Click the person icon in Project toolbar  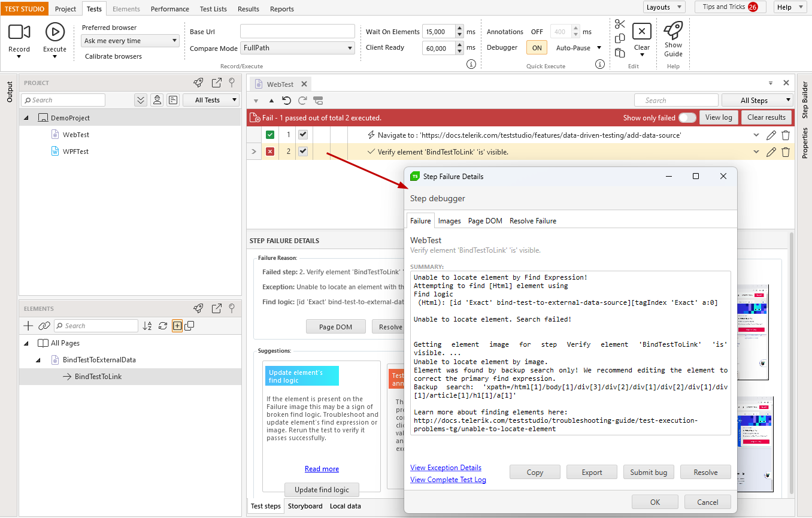tap(157, 100)
